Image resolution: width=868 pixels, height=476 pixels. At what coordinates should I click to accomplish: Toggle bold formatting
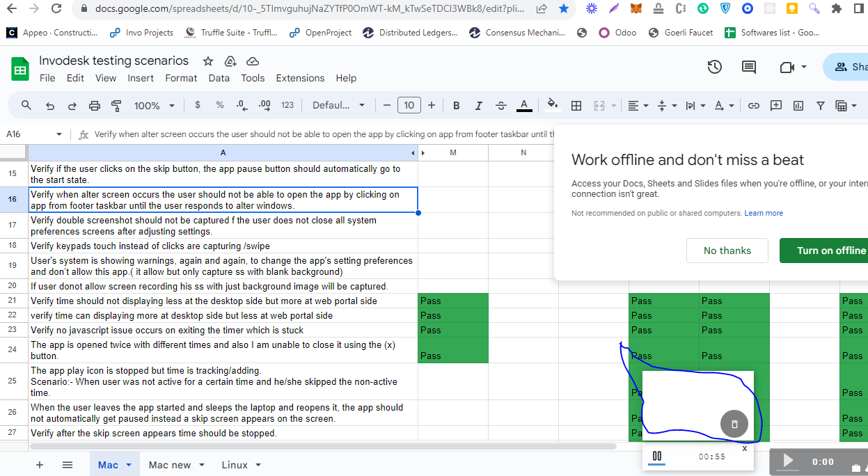(x=457, y=106)
